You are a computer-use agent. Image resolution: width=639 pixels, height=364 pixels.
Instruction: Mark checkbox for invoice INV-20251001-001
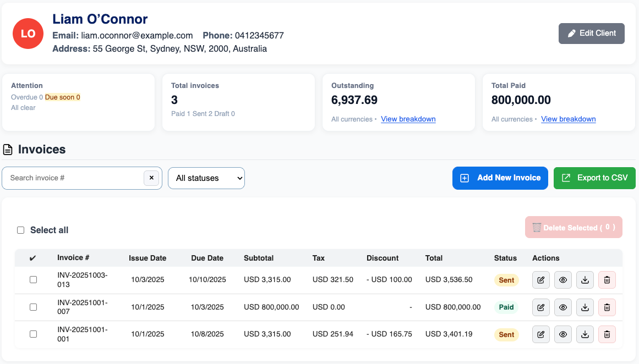coord(33,334)
